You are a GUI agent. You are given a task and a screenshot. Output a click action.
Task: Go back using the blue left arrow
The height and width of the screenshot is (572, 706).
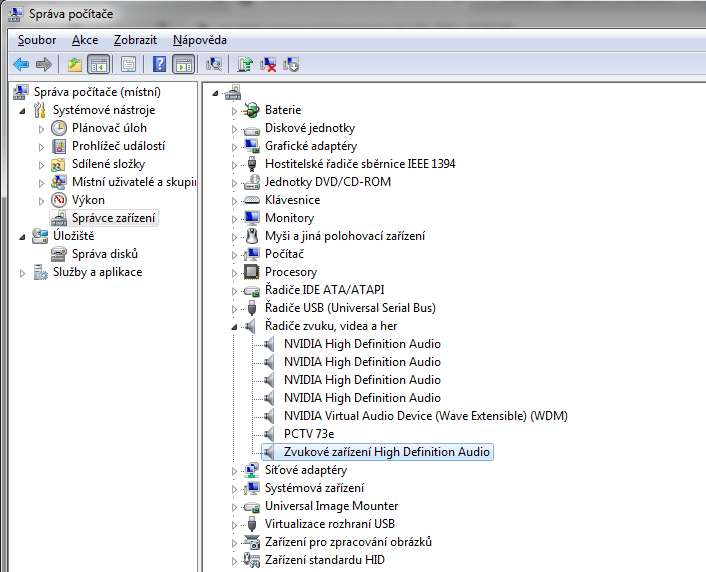point(21,64)
